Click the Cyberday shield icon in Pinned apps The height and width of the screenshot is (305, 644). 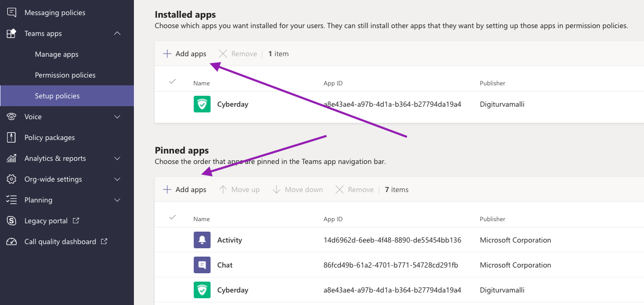point(202,290)
